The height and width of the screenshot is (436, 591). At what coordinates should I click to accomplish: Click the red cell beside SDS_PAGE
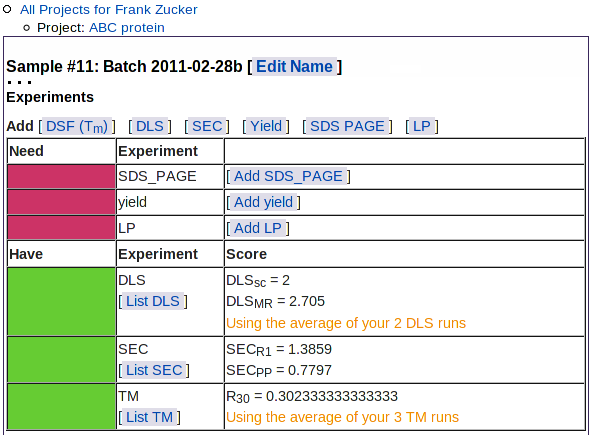[61, 177]
